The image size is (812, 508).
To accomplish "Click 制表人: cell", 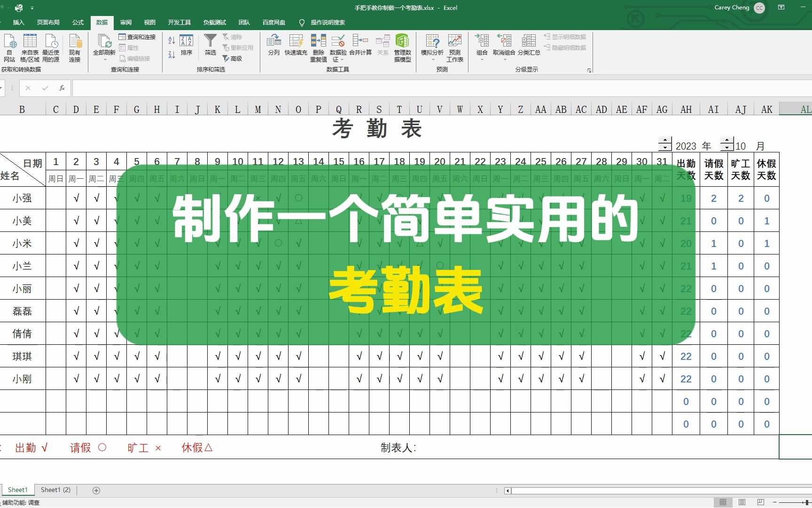I will point(398,448).
